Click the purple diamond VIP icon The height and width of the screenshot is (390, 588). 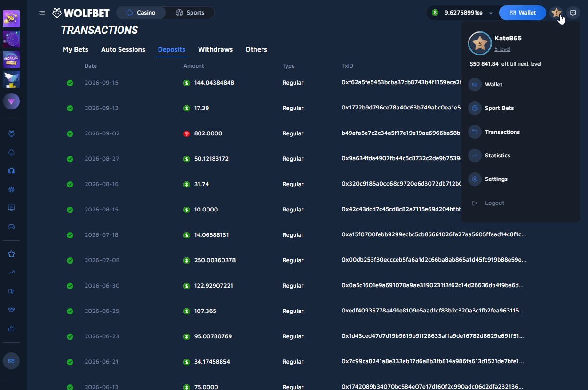(11, 101)
